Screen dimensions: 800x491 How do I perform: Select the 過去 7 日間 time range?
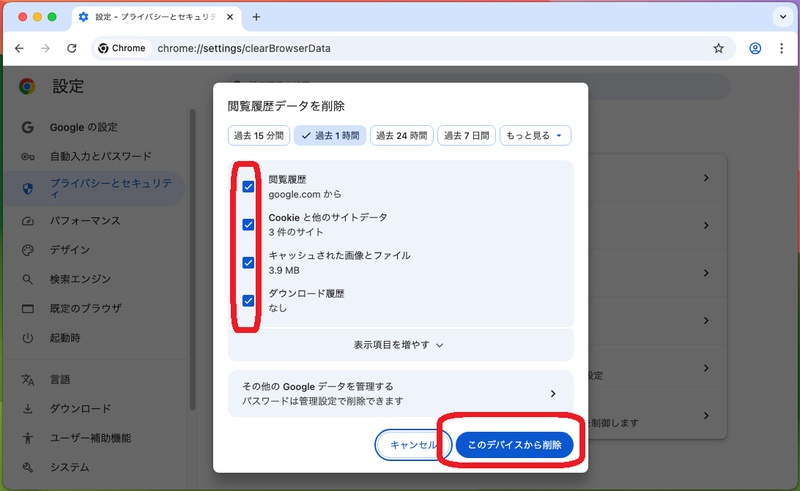[x=466, y=135]
